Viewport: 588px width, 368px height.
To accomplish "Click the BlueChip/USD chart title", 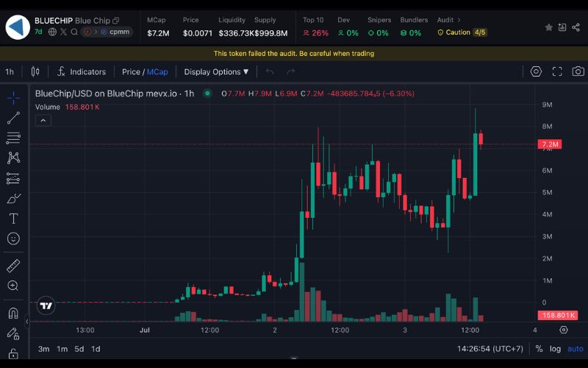I will (115, 93).
